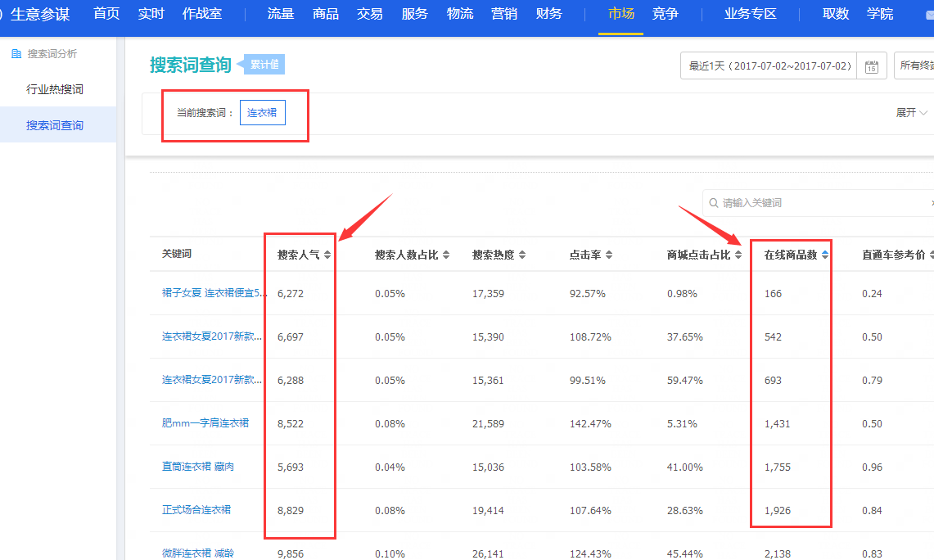Open the 最近1天 date range picker
The width and height of the screenshot is (934, 560).
(769, 65)
